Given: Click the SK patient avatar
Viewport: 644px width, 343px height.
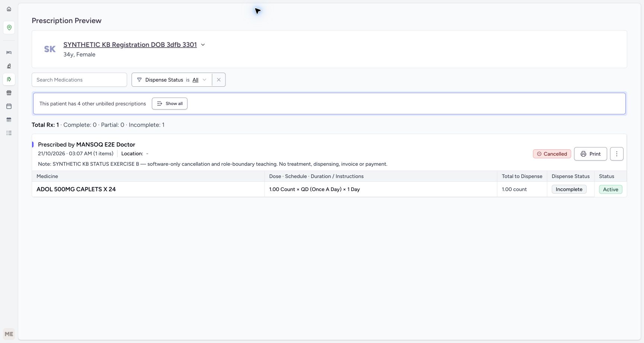Looking at the screenshot, I should (50, 49).
